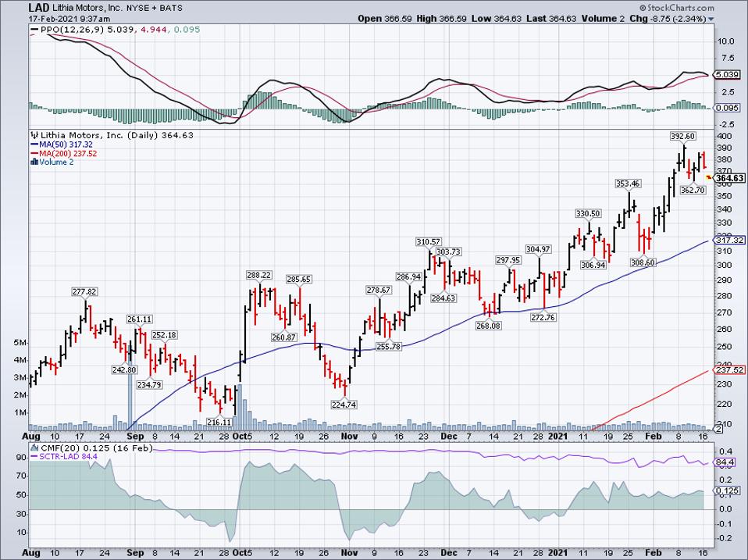Click the LAD ticker symbol in the header
The image size is (748, 560).
(x=37, y=8)
